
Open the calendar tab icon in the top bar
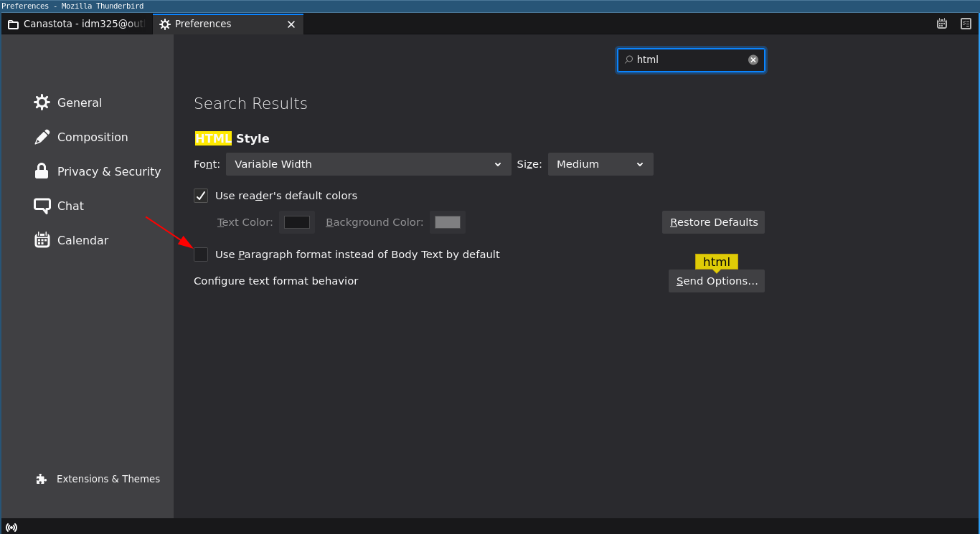(x=942, y=24)
